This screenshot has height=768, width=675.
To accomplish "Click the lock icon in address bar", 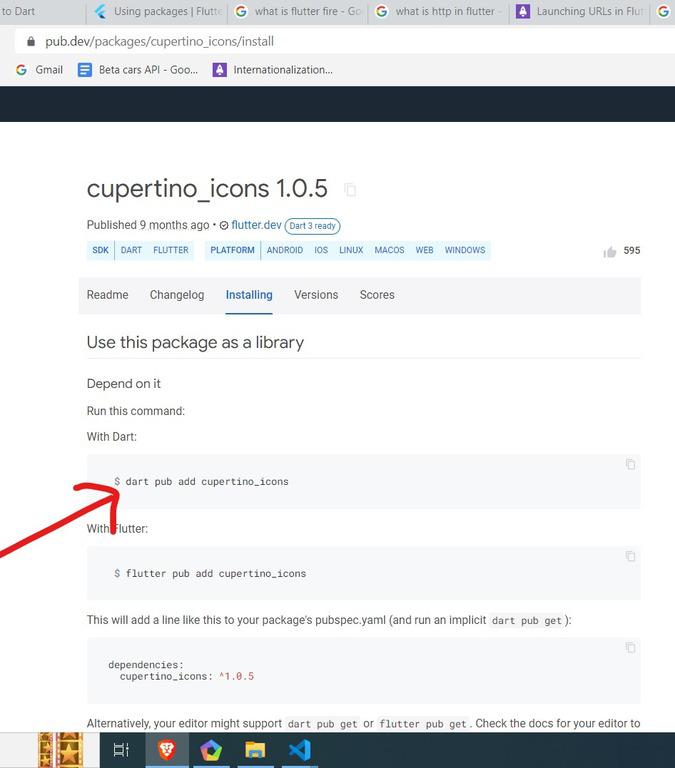I will (x=31, y=41).
